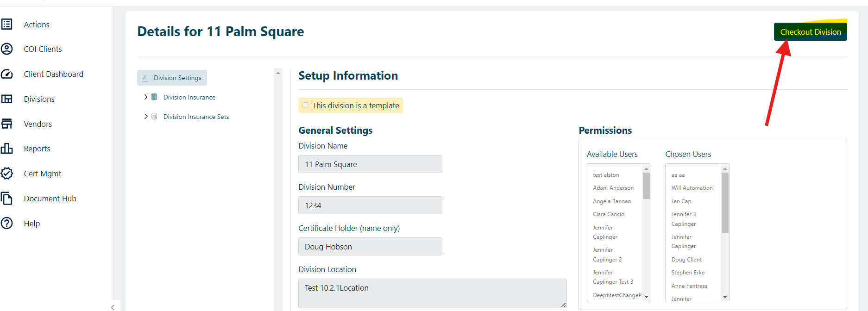
Task: Select Division Settings in the tree
Action: point(177,78)
